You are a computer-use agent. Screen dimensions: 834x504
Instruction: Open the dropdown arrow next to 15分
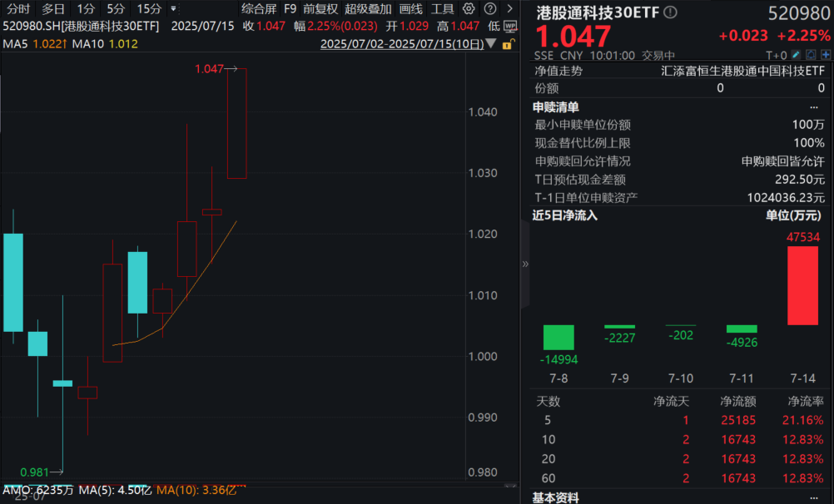tap(171, 8)
